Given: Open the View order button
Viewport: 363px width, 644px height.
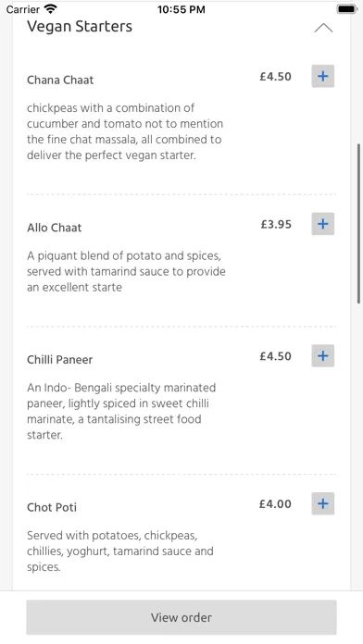Looking at the screenshot, I should tap(181, 617).
